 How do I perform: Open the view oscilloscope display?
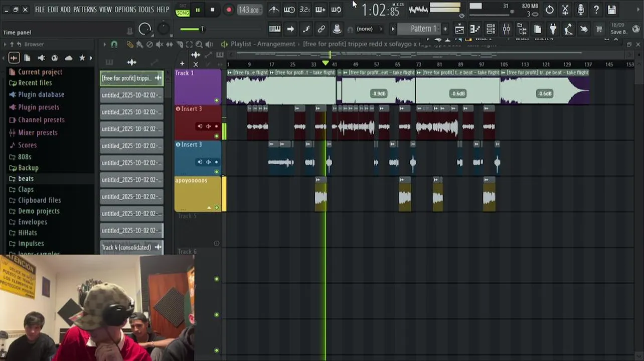point(418,9)
